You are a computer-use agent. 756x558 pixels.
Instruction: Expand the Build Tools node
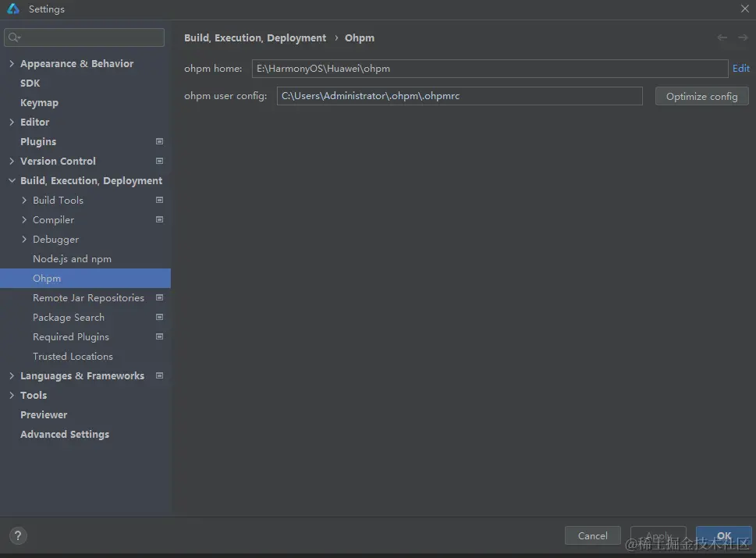[24, 200]
